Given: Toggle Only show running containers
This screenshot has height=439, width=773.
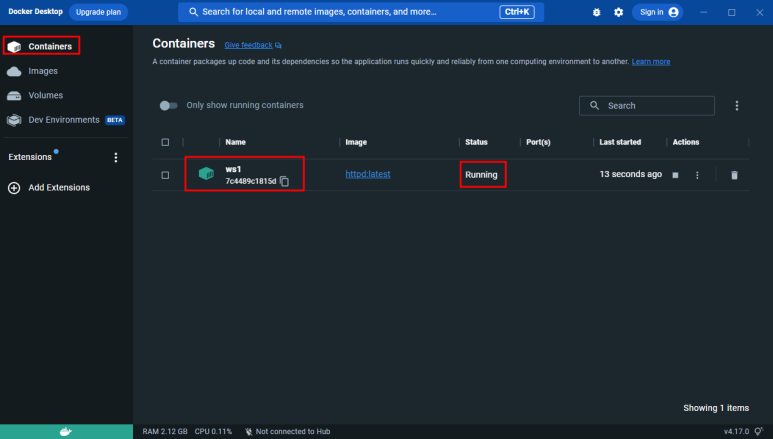Looking at the screenshot, I should pos(168,106).
